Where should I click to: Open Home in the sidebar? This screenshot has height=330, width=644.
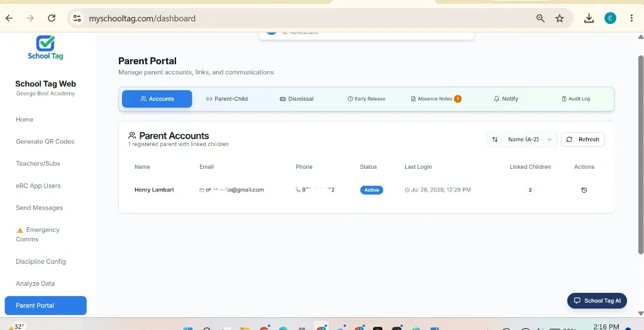point(25,119)
